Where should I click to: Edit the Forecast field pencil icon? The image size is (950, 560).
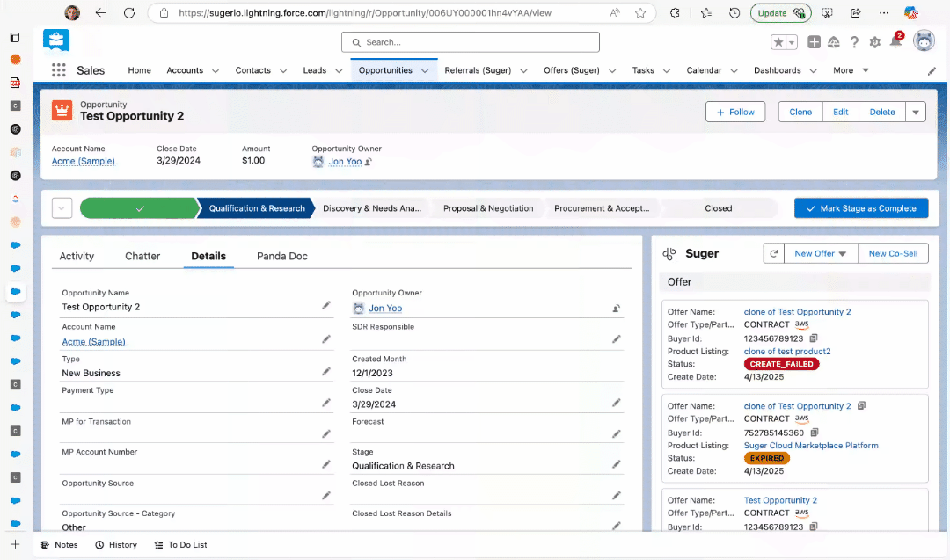616,433
